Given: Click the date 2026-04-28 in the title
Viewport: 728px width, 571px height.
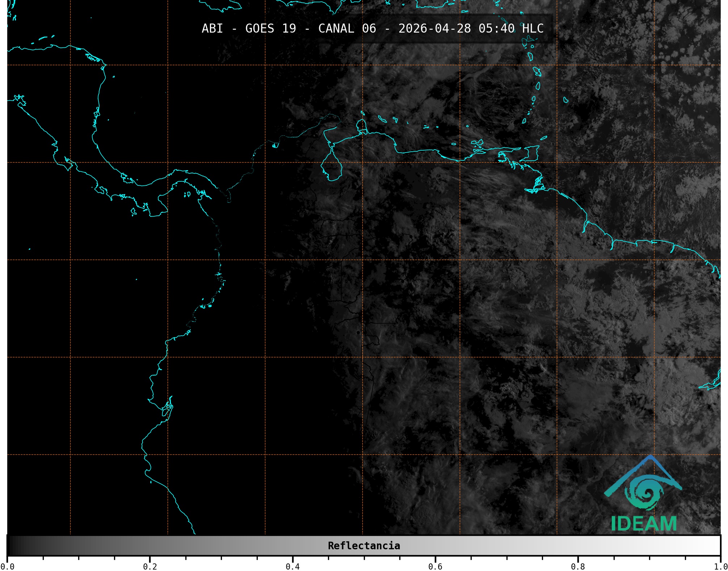Looking at the screenshot, I should (x=434, y=28).
